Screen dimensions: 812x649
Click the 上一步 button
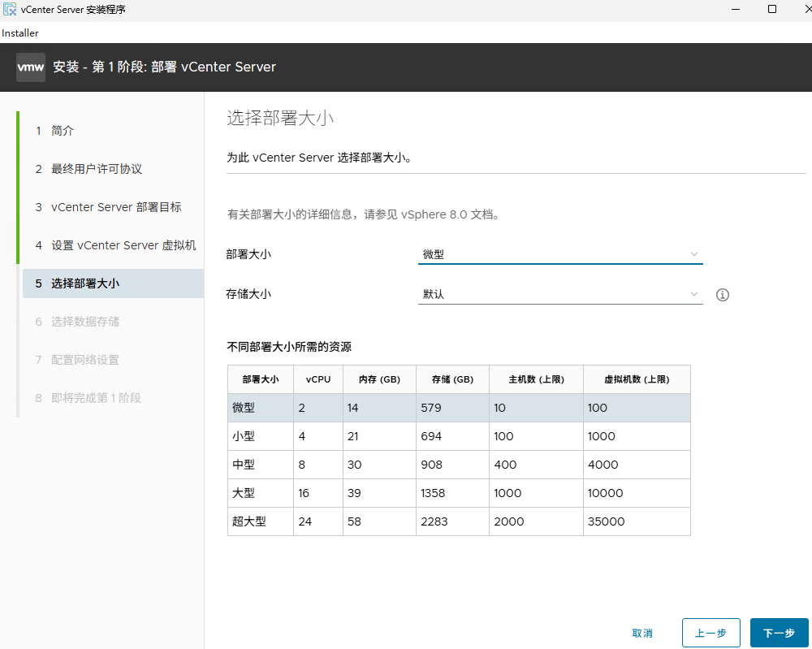tap(710, 632)
